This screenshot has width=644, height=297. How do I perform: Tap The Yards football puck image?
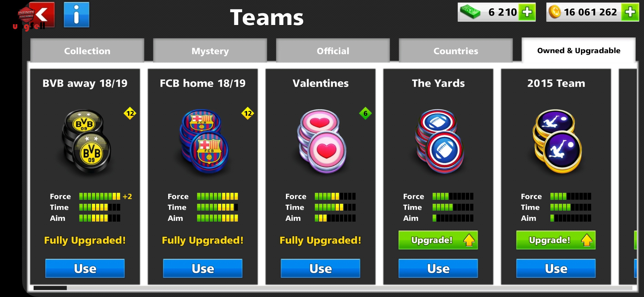coord(440,141)
